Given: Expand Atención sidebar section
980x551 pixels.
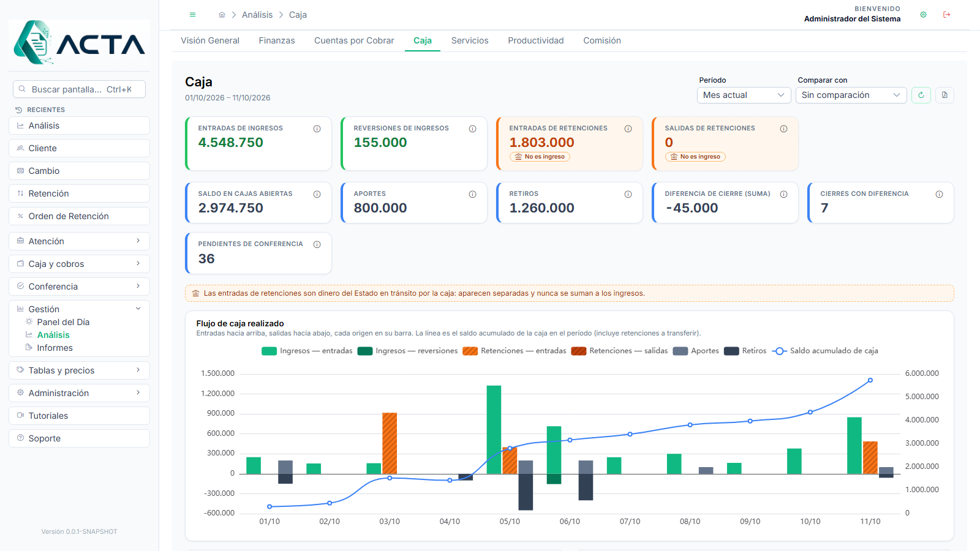Looking at the screenshot, I should pos(79,241).
